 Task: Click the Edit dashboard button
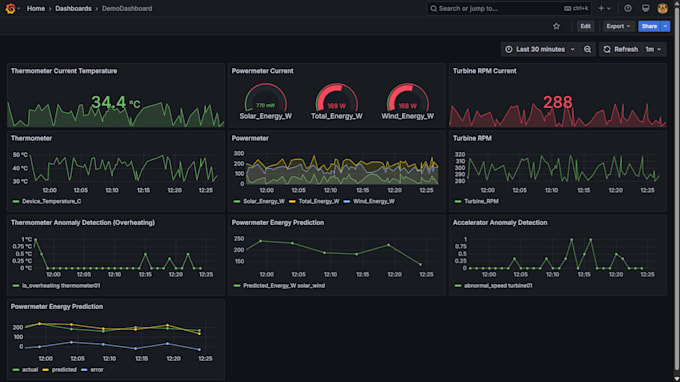coord(585,26)
